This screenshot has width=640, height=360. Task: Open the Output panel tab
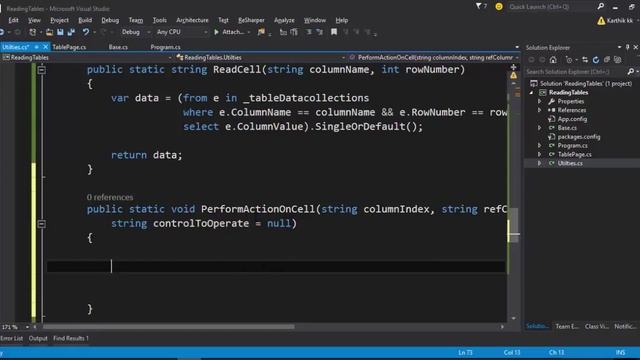pos(38,338)
